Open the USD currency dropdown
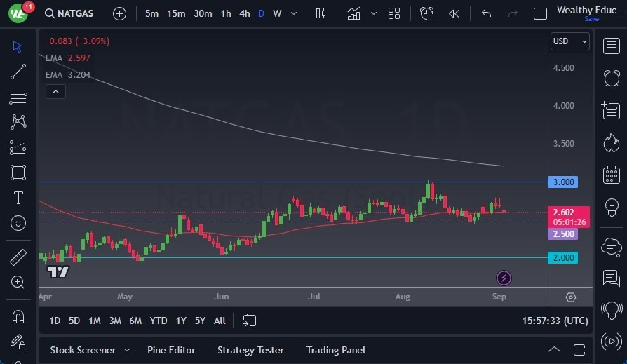 pyautogui.click(x=569, y=41)
